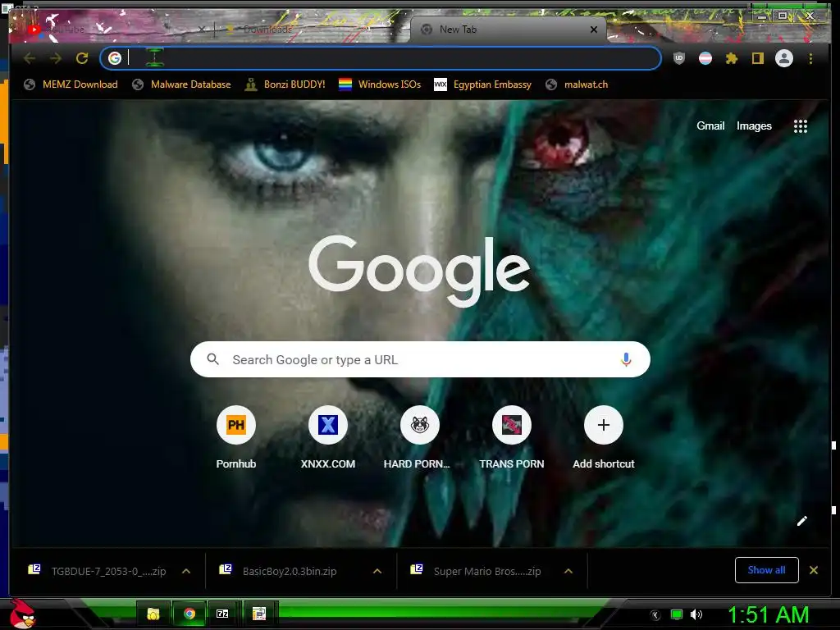Image resolution: width=840 pixels, height=630 pixels.
Task: Click the Show all downloads button
Action: pyautogui.click(x=767, y=570)
